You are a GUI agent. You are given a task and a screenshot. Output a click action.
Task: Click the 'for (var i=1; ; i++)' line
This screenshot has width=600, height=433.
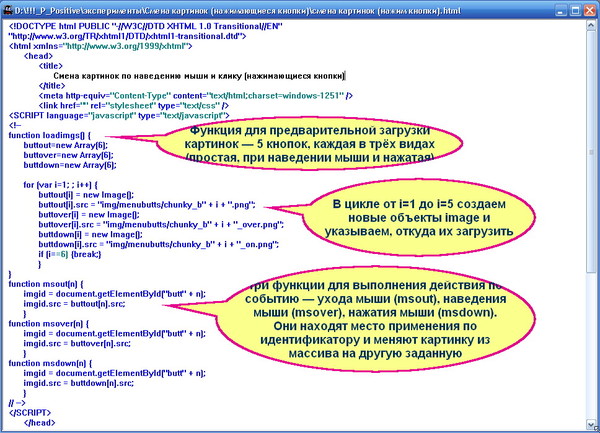coord(60,185)
